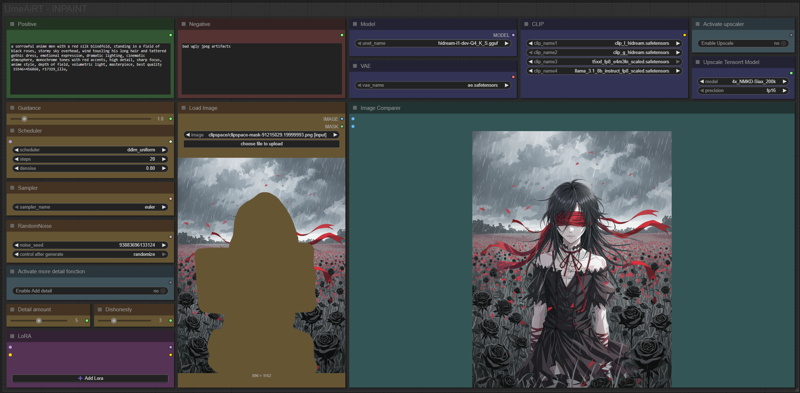
Task: Open the clip_name3 dropdown
Action: [x=604, y=62]
